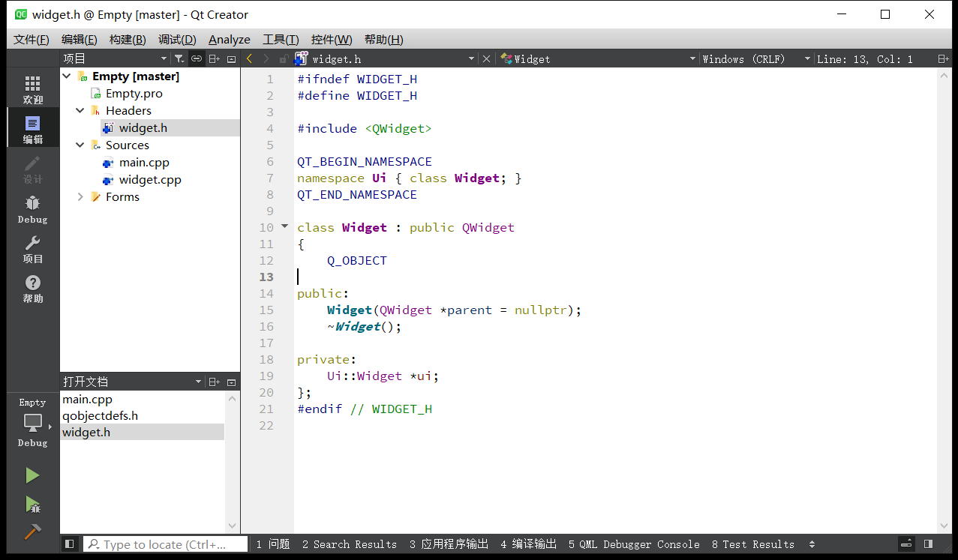Open the Analyze menu

click(x=230, y=40)
